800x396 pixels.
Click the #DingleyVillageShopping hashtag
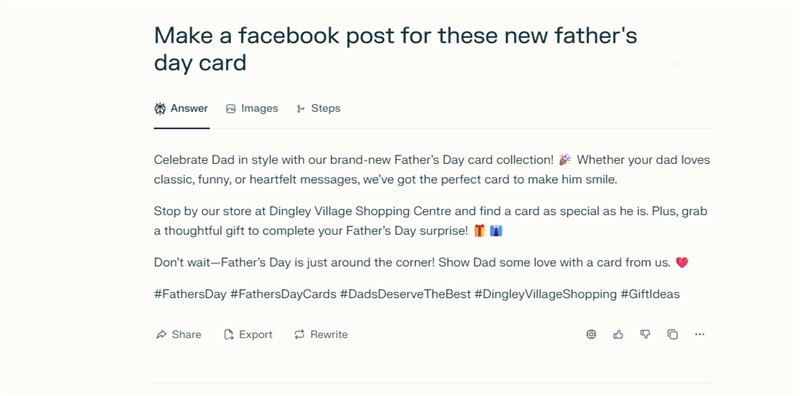tap(545, 294)
